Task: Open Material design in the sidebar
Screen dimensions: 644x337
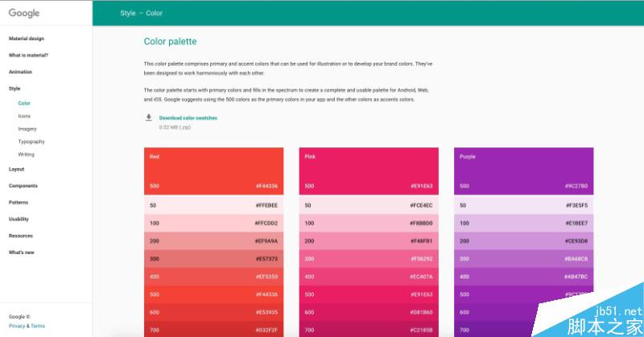Action: [27, 39]
